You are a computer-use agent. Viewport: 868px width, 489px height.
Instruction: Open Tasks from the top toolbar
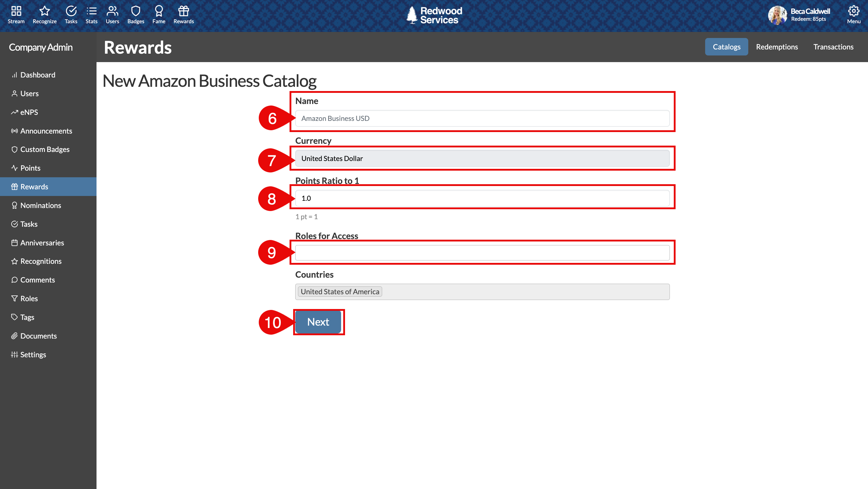pos(71,15)
